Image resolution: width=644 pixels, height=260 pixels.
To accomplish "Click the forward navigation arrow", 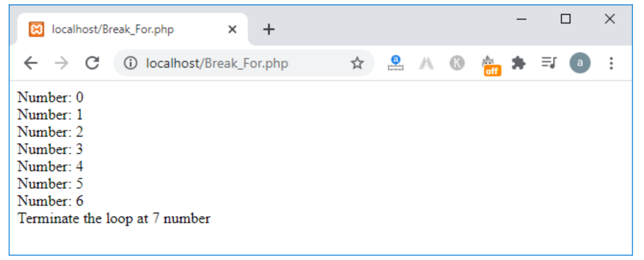I will click(61, 63).
